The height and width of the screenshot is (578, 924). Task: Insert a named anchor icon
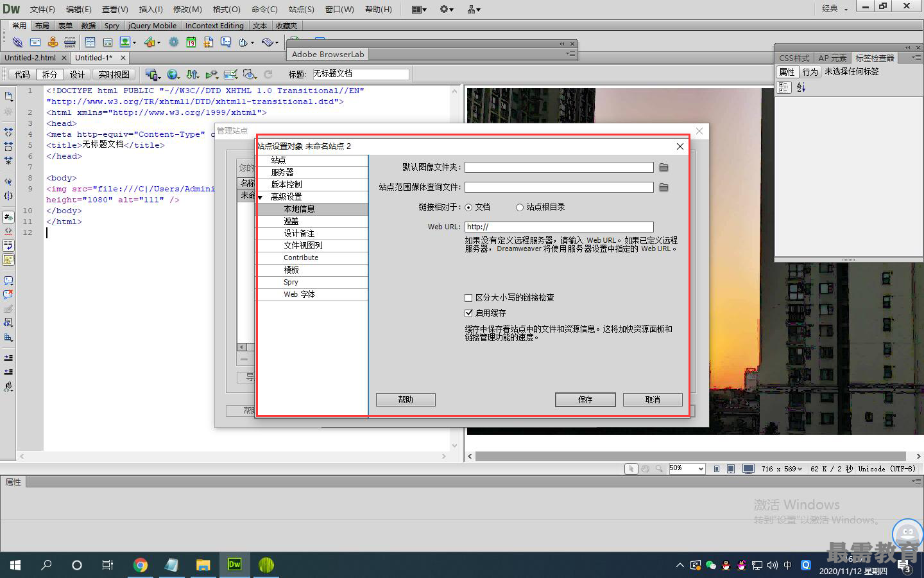click(x=53, y=42)
